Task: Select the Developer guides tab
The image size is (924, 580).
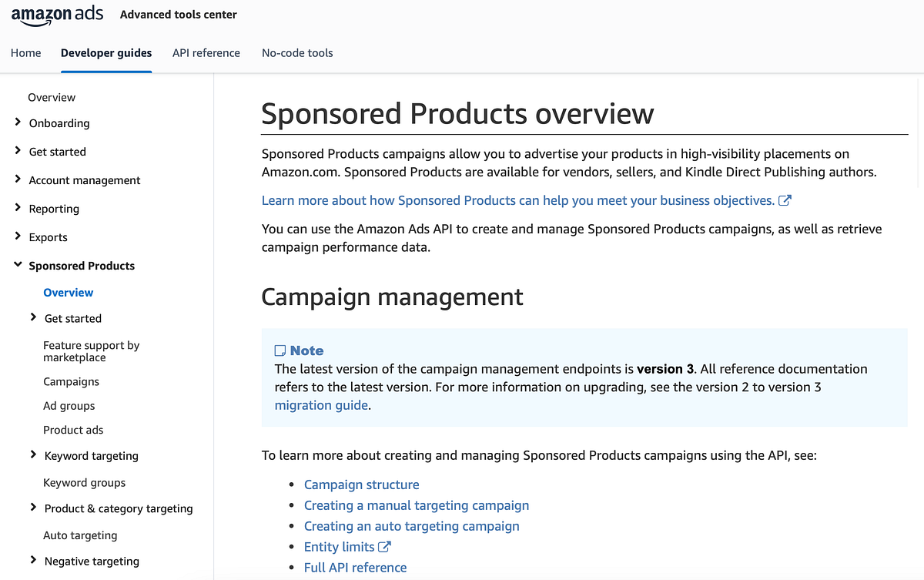Action: coord(106,52)
